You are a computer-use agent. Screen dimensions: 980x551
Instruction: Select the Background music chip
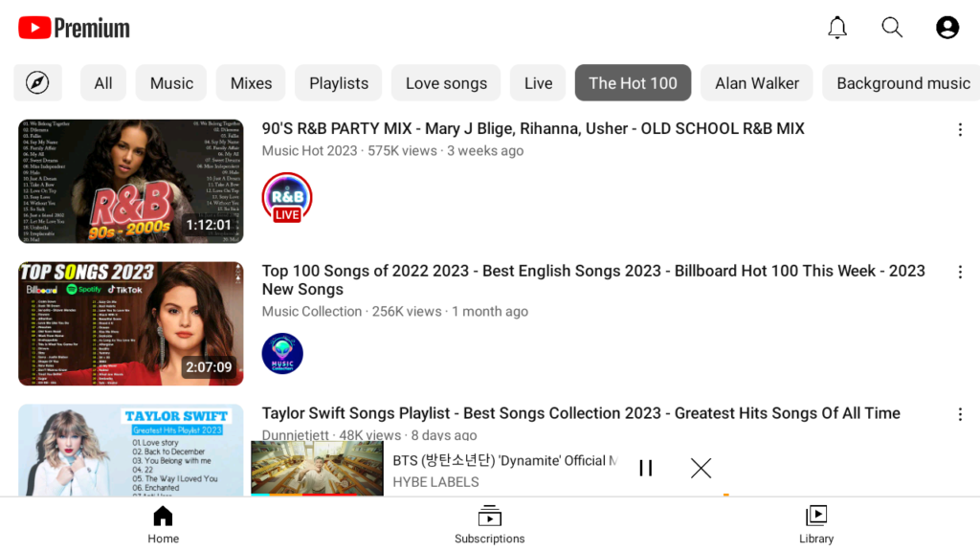coord(903,82)
